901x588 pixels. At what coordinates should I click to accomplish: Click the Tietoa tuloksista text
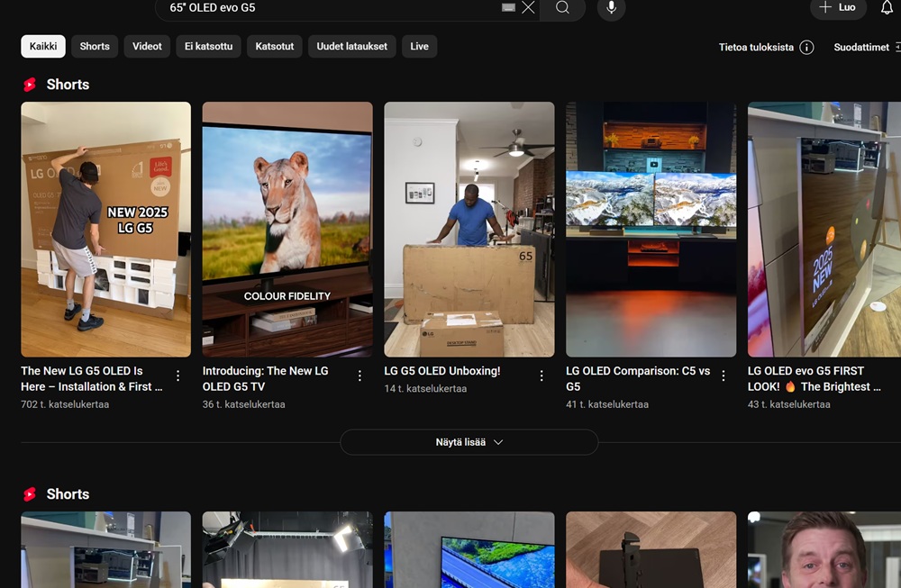pos(756,47)
